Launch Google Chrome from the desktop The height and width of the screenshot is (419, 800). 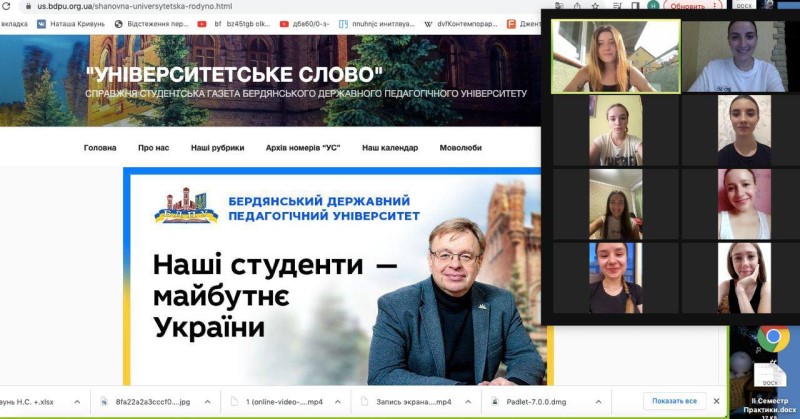click(x=773, y=337)
